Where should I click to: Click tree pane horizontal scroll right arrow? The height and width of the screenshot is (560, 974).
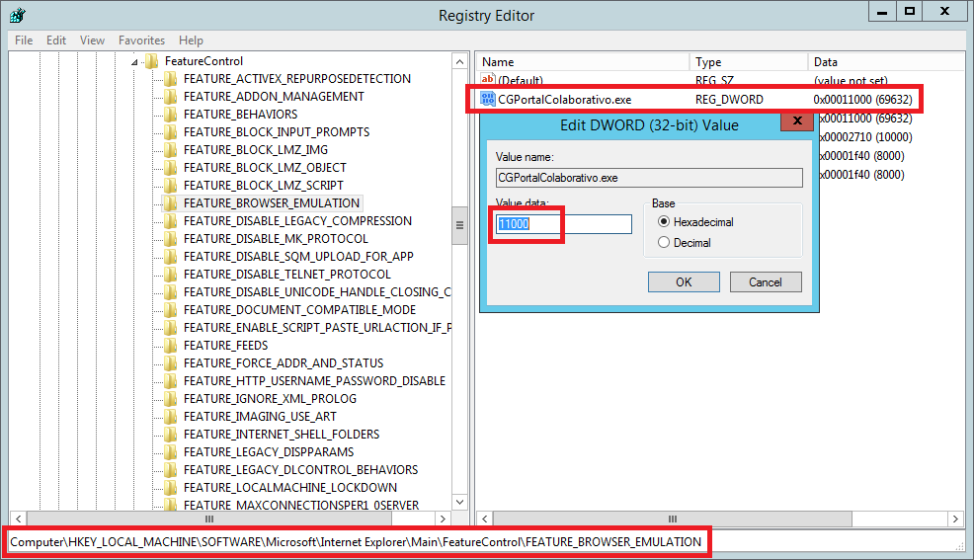click(443, 519)
